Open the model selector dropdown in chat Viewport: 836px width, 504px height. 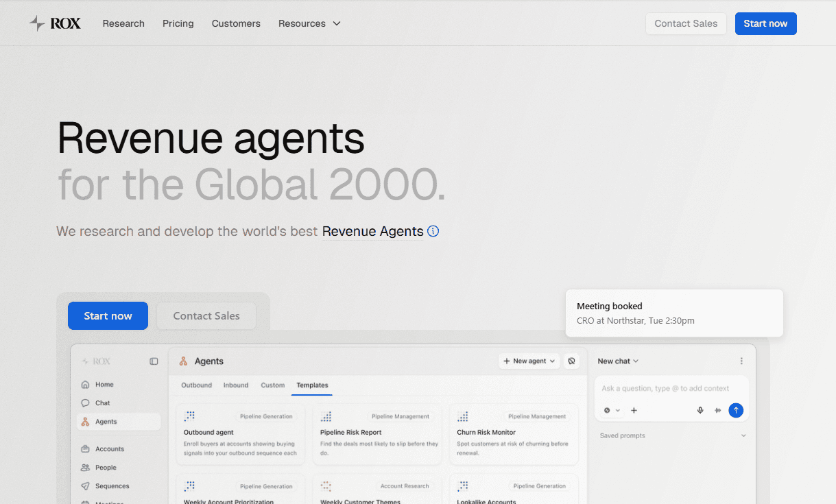(612, 411)
